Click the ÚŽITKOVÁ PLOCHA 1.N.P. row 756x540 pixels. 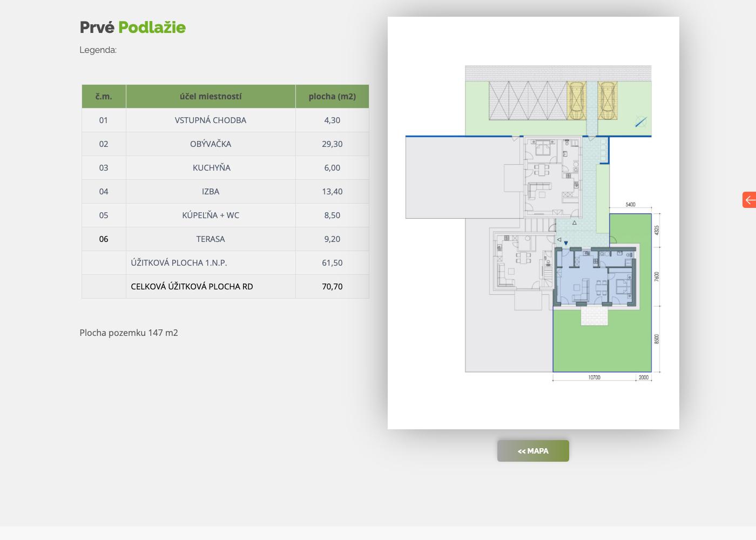click(225, 263)
